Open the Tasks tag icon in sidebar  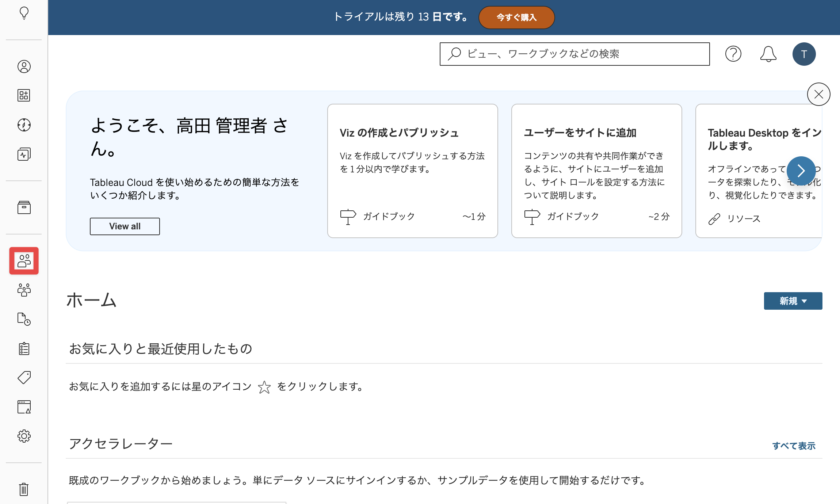coord(24,378)
